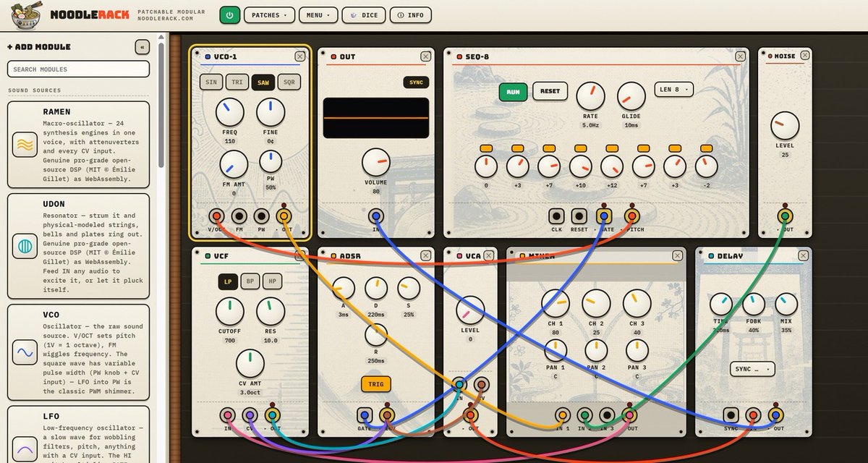This screenshot has width=868, height=463.
Task: Click SEQ-8 RESET input jack
Action: click(x=579, y=216)
